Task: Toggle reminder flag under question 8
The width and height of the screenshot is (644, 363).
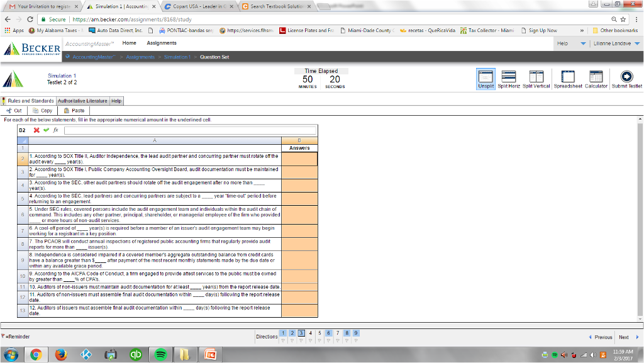Action: [347, 340]
